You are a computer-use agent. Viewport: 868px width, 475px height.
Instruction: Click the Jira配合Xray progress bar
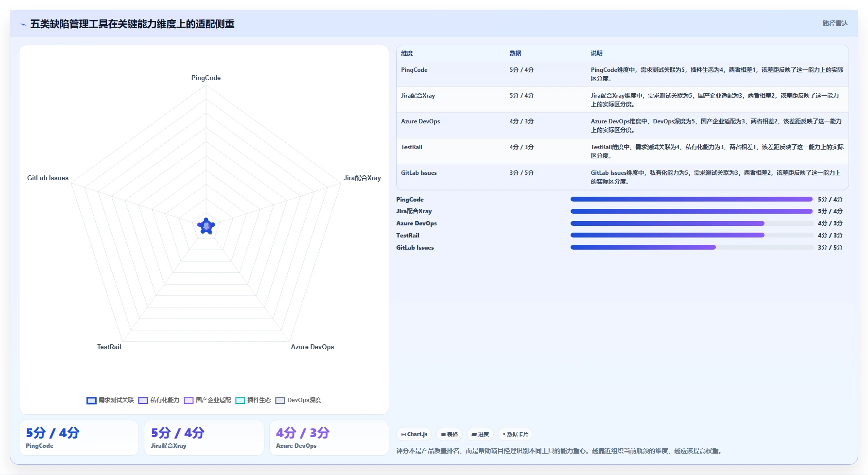692,211
